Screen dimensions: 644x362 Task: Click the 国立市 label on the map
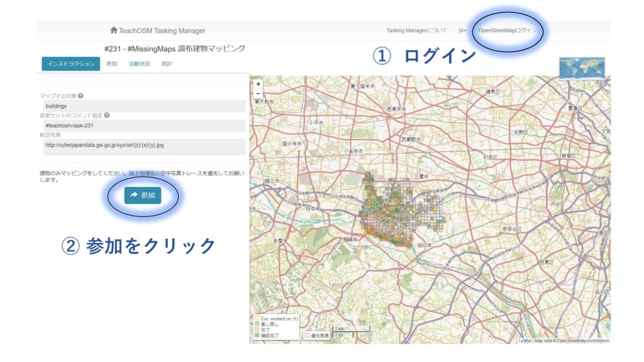[272, 180]
